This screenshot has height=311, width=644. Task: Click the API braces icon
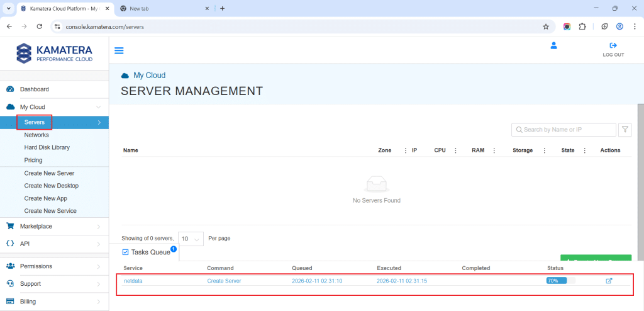(10, 244)
